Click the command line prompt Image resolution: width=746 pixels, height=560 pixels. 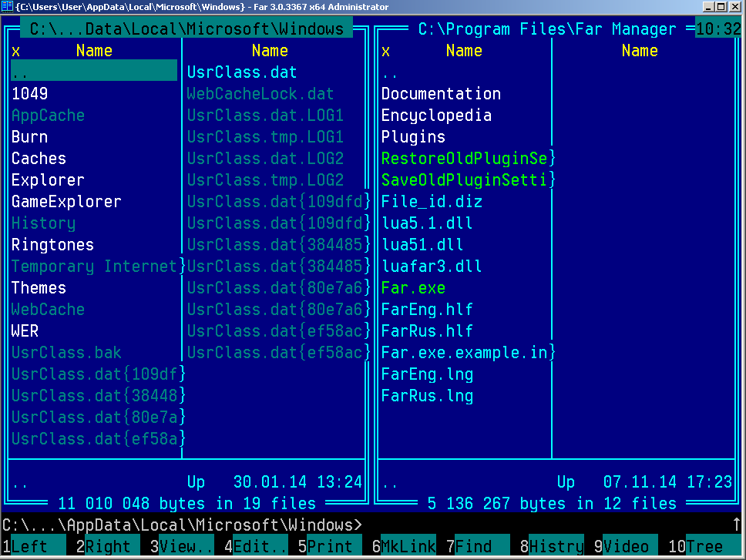click(182, 525)
